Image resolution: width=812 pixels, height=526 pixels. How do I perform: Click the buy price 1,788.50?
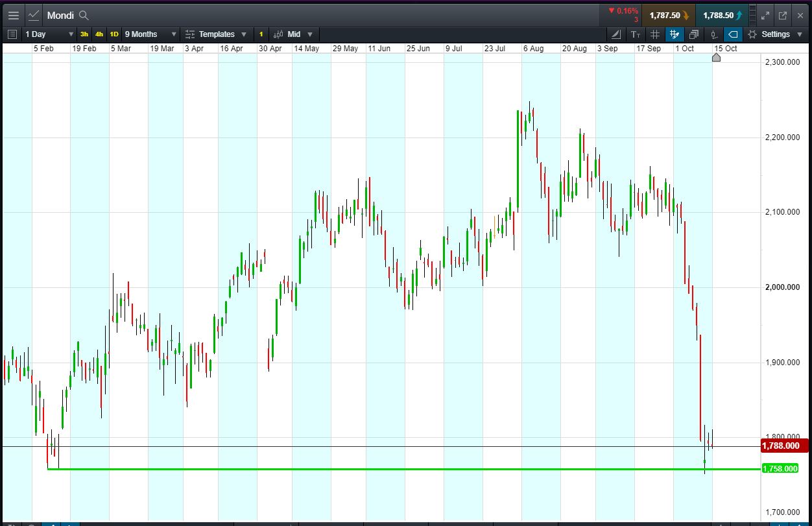click(x=723, y=15)
